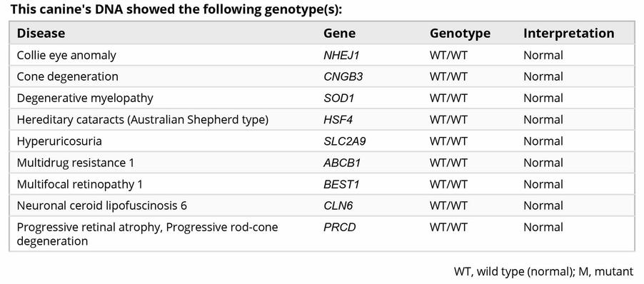Select Hereditary cataracts (Australian Shepherd type)
Image resolution: width=644 pixels, height=284 pixels.
pos(143,120)
